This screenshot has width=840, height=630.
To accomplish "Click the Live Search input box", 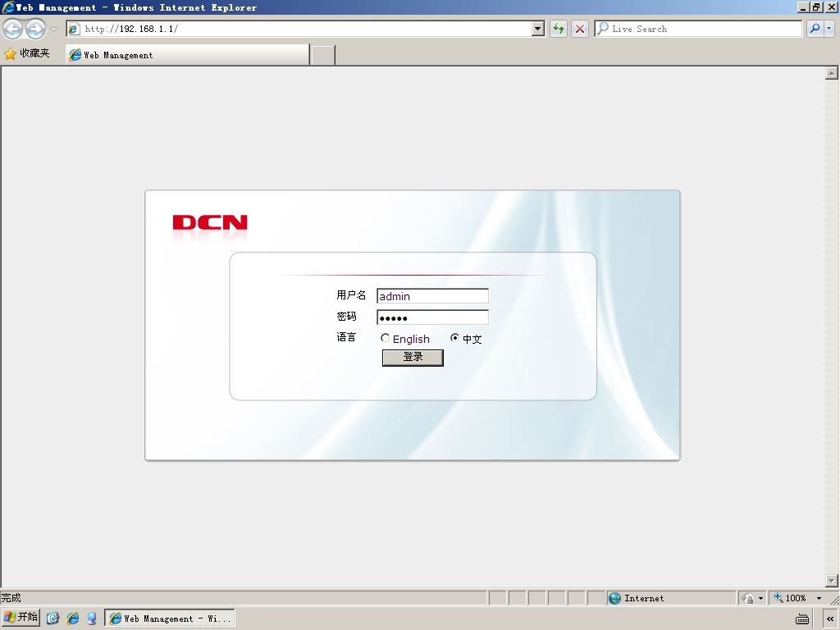I will point(698,29).
